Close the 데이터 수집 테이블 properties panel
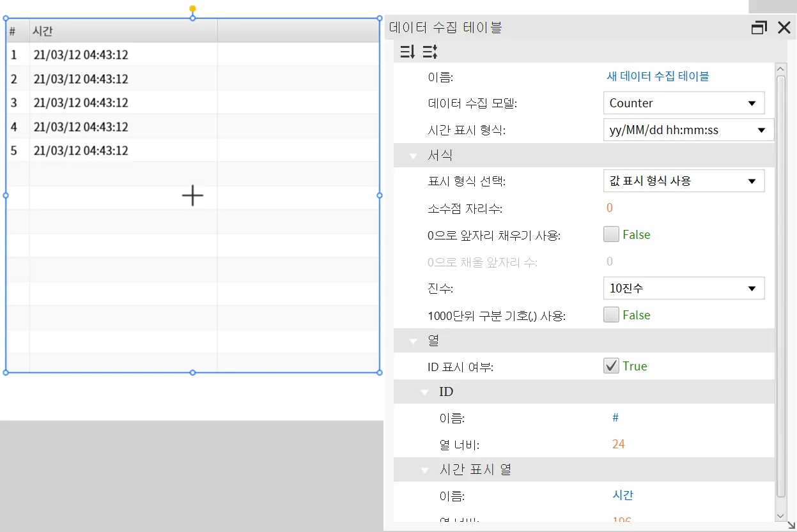This screenshot has width=797, height=532. (784, 27)
